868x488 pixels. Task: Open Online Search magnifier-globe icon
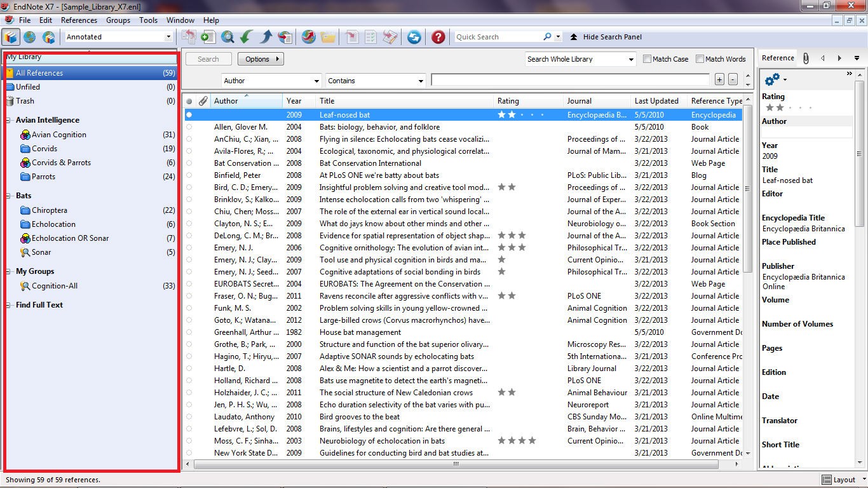coord(227,37)
